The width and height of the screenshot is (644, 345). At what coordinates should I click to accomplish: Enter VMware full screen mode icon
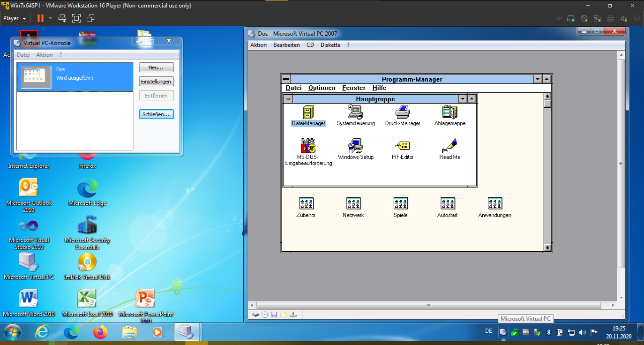(x=76, y=18)
